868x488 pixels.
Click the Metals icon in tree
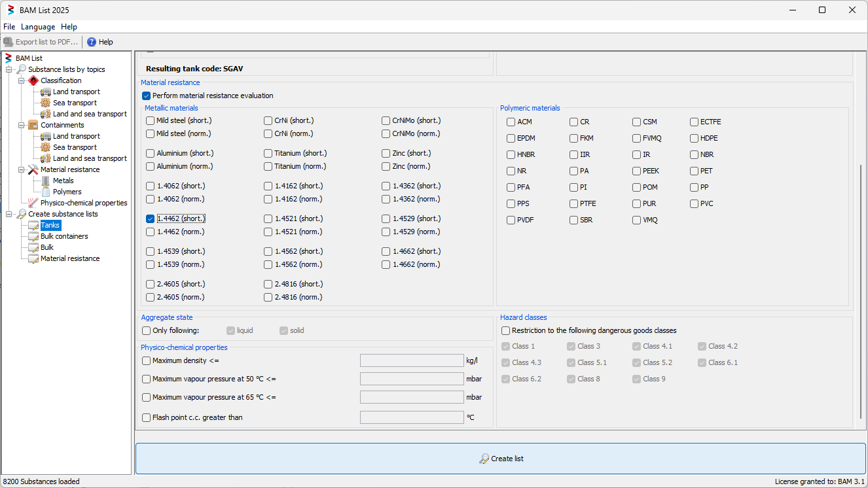tap(46, 181)
